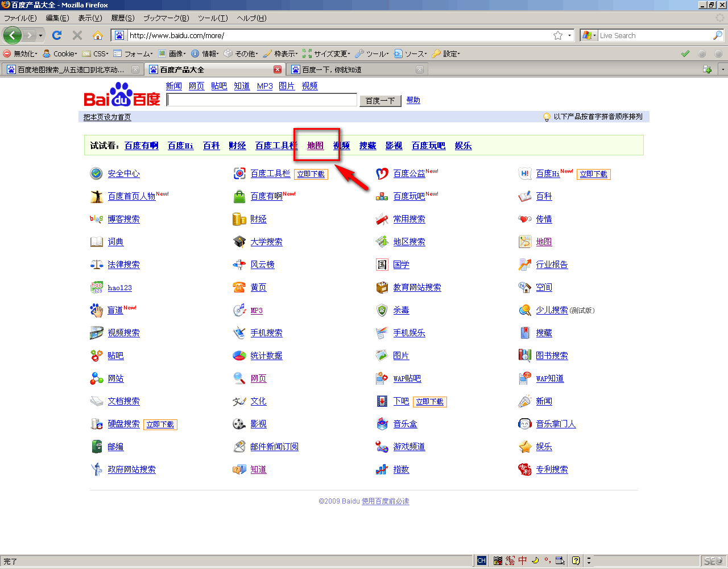Image resolution: width=728 pixels, height=569 pixels.
Task: Click the 词典 open book icon
Action: point(97,242)
